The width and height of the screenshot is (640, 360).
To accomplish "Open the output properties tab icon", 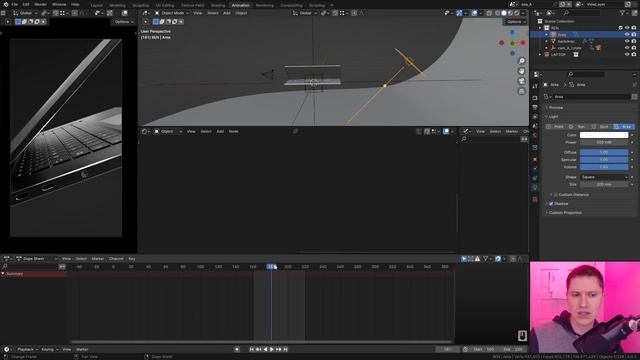I will click(535, 107).
